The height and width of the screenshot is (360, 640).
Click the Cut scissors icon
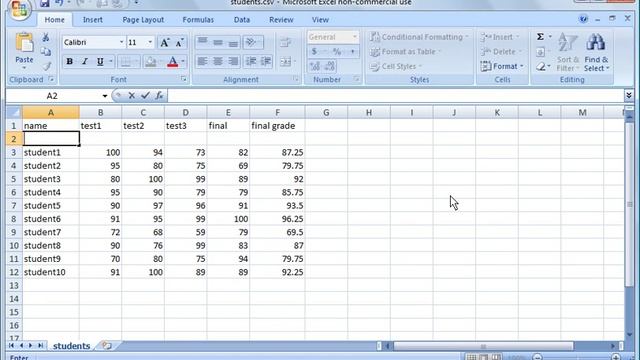click(x=46, y=38)
